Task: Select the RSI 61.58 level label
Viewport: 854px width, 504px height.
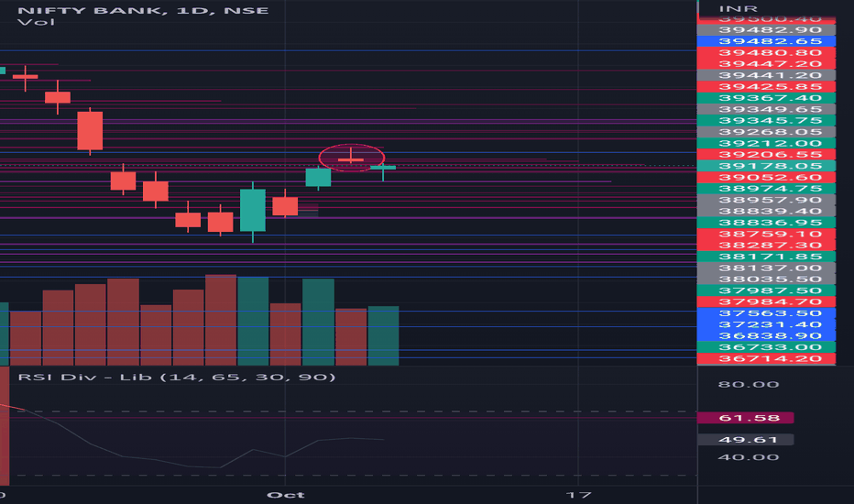Action: click(746, 418)
